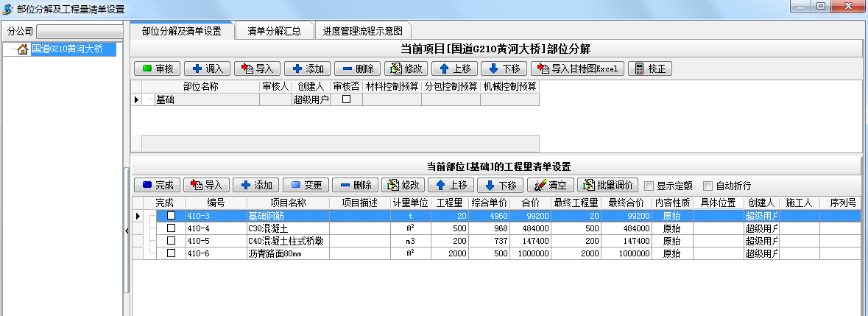Toggle the 自动折行 checkbox

point(708,186)
